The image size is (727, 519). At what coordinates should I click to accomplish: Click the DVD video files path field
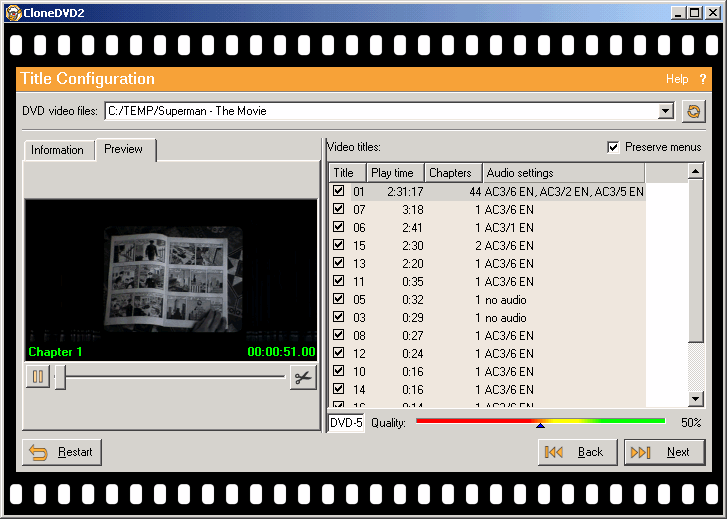click(382, 111)
